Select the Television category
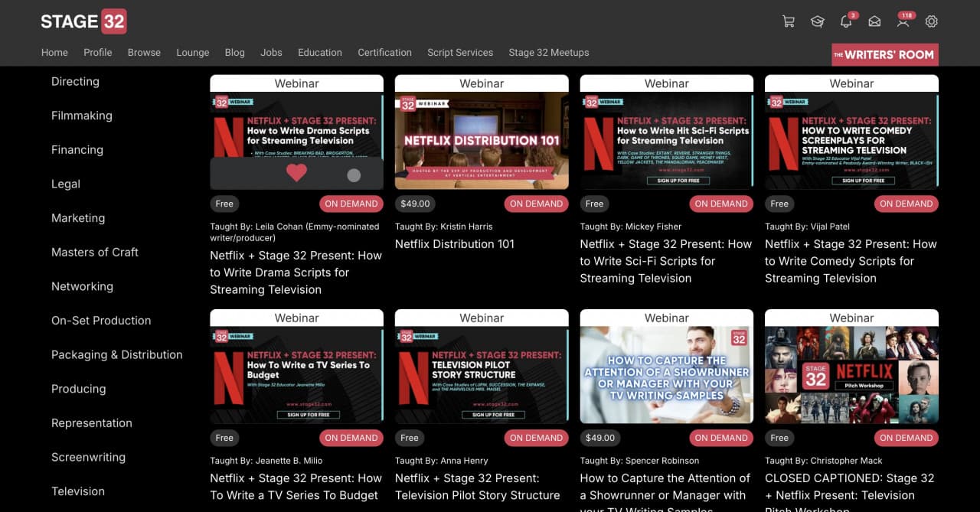Viewport: 980px width, 512px height. point(78,491)
